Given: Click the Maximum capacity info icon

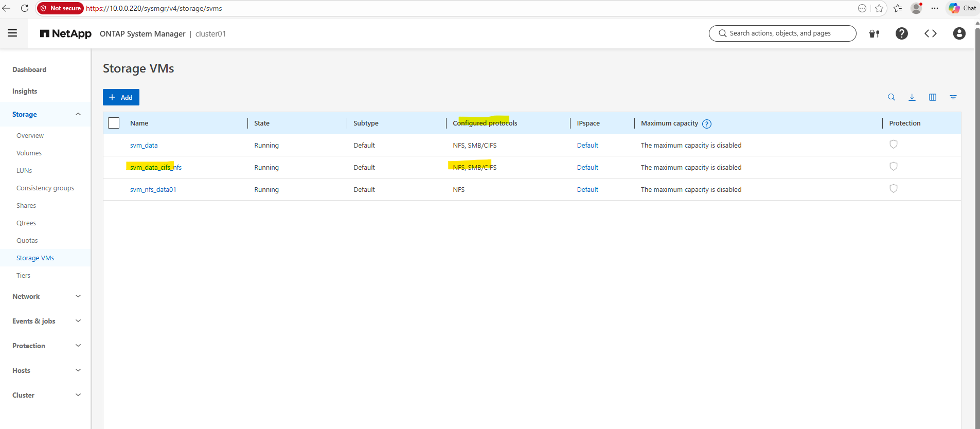Looking at the screenshot, I should click(707, 124).
